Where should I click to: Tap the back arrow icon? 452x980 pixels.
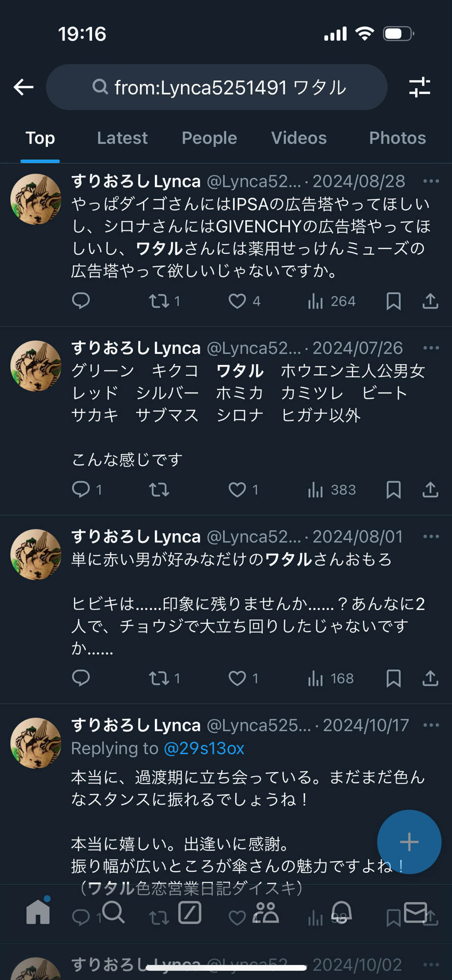point(24,87)
